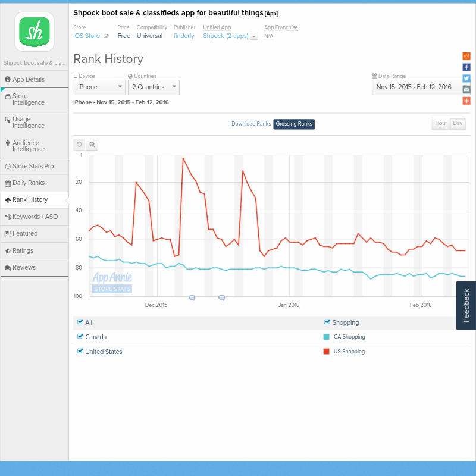Share via Facebook icon
This screenshot has width=476, height=476.
(466, 67)
